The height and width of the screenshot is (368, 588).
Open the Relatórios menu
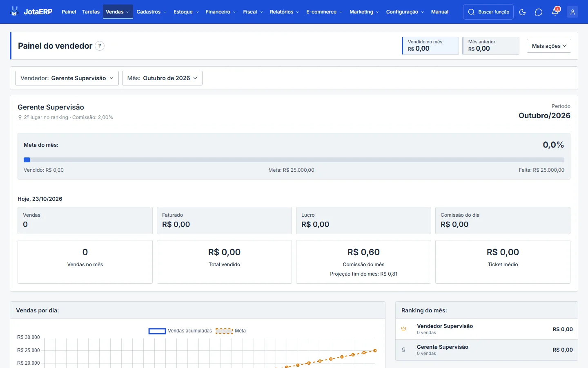pos(284,12)
